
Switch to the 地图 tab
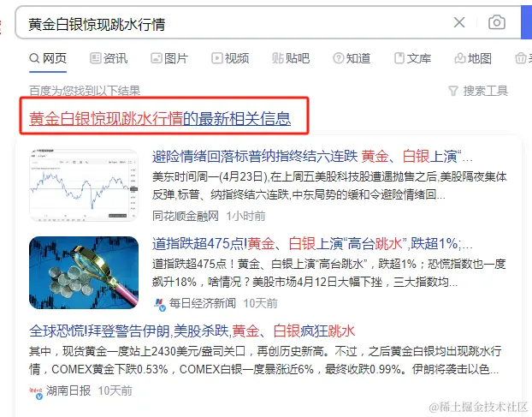click(473, 58)
